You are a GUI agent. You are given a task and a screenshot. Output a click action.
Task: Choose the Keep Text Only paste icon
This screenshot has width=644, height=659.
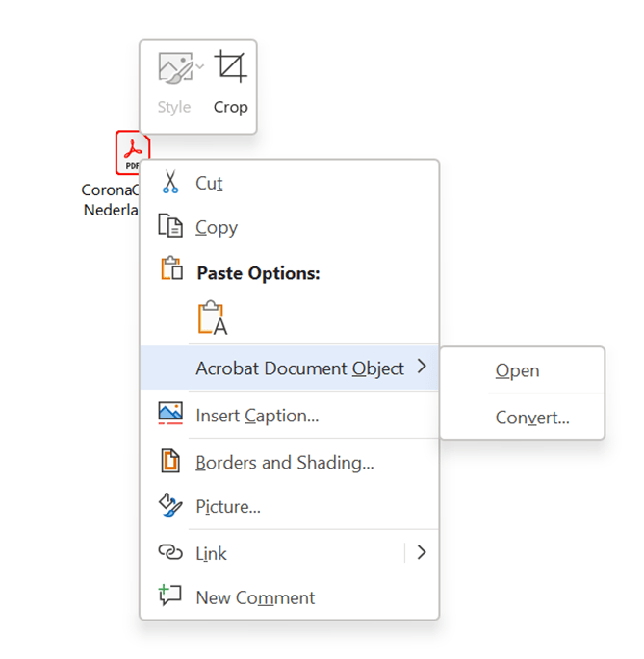tap(212, 319)
